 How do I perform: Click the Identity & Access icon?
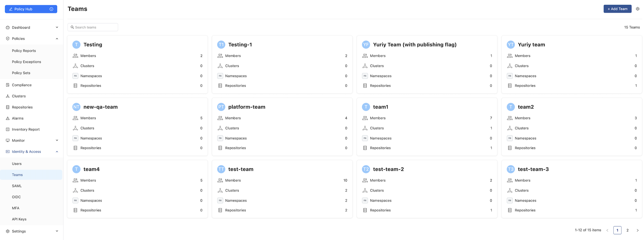click(8, 152)
